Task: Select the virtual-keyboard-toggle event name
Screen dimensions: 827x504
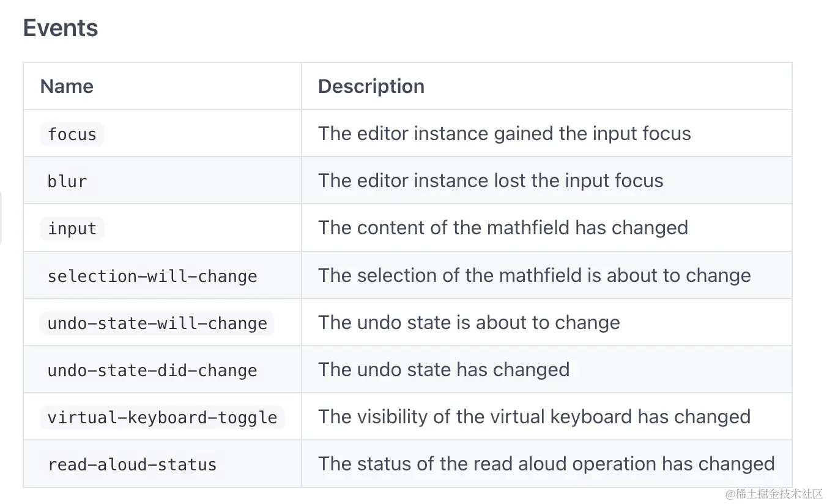Action: coord(162,417)
